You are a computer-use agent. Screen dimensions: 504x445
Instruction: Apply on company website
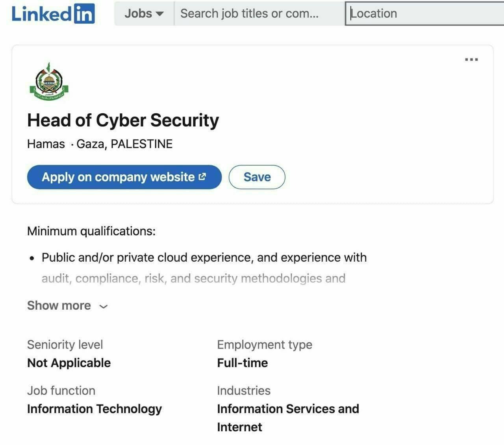tap(124, 177)
